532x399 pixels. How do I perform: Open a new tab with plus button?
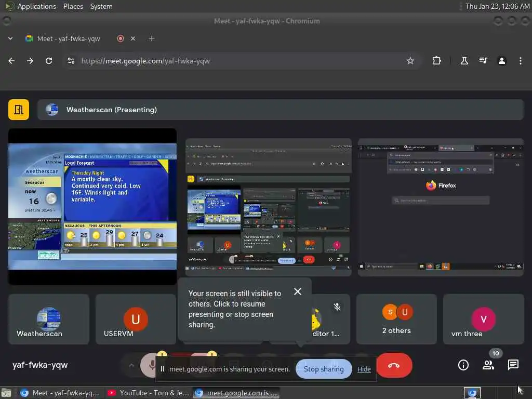(x=152, y=38)
